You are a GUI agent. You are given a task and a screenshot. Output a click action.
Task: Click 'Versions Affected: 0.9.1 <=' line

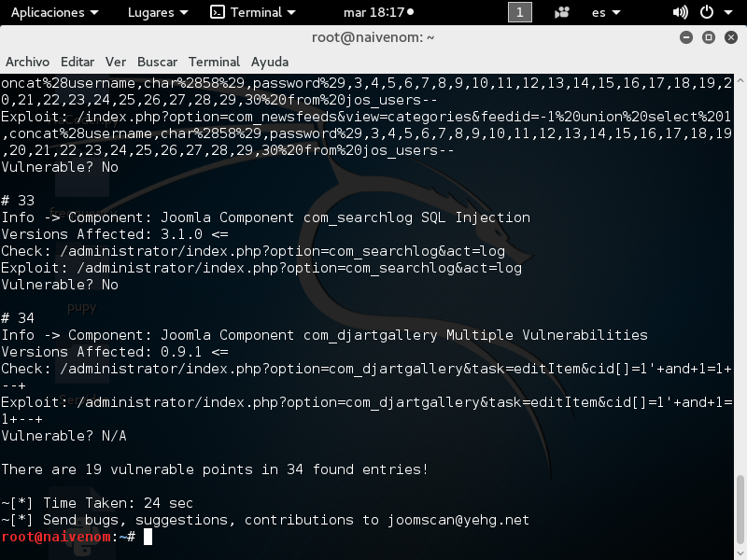pos(115,352)
